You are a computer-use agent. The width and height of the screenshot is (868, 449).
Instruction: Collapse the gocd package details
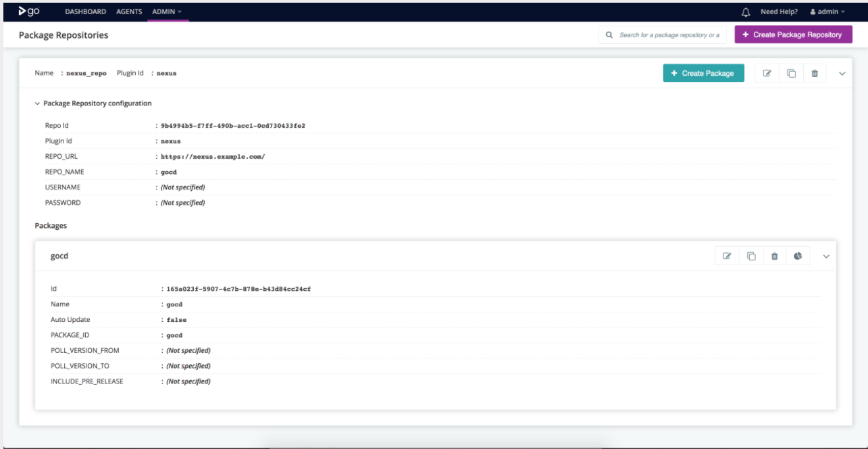(826, 256)
